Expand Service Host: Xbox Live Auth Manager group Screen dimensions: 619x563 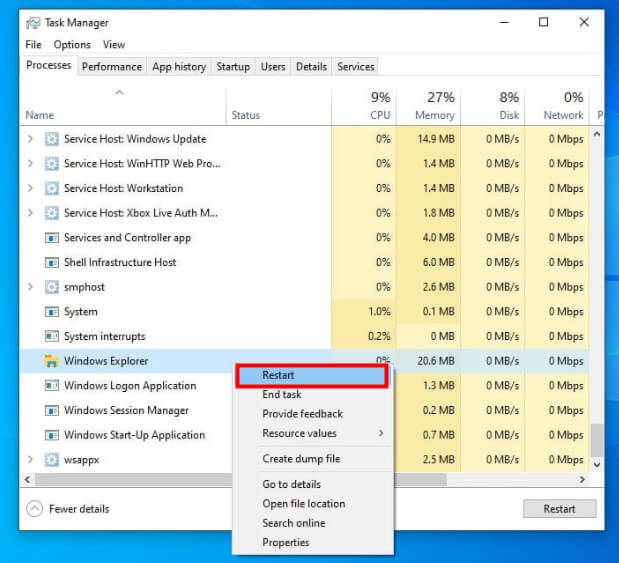30,213
